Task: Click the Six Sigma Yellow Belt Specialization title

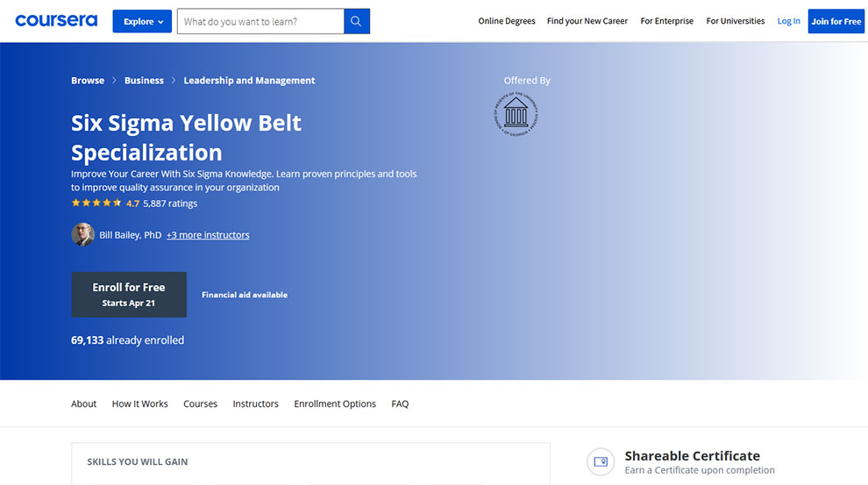Action: 186,138
